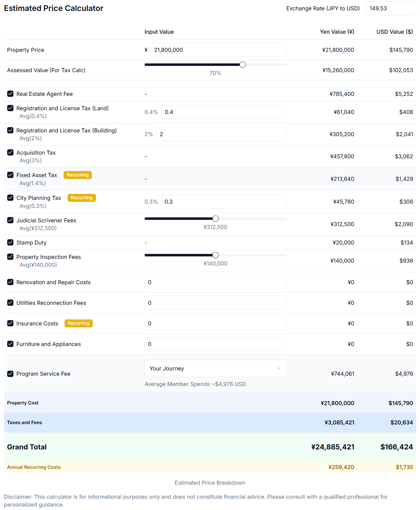
Task: Disable the Fixed Asset Tax checkbox
Action: [x=10, y=175]
